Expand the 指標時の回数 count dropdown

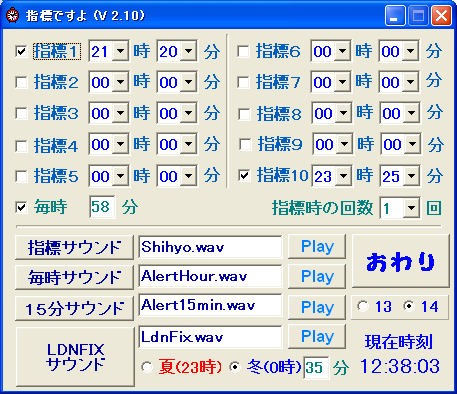coord(411,208)
